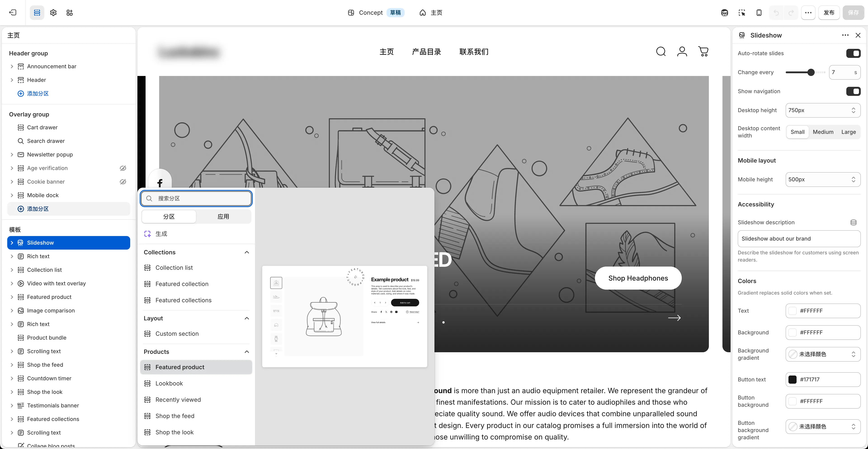Toggle Auto-rotate slides switch
The image size is (868, 449).
(x=853, y=53)
